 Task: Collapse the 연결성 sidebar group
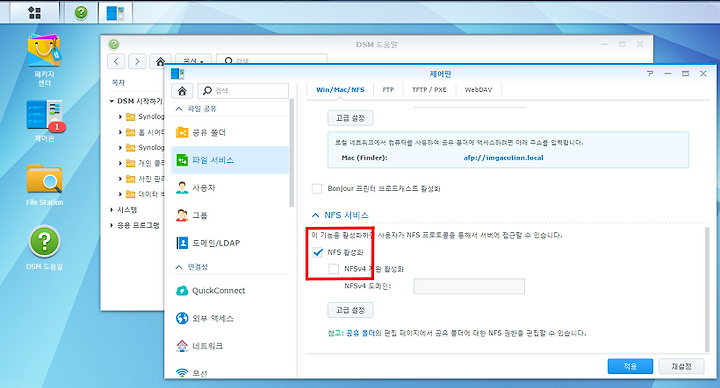pos(179,267)
